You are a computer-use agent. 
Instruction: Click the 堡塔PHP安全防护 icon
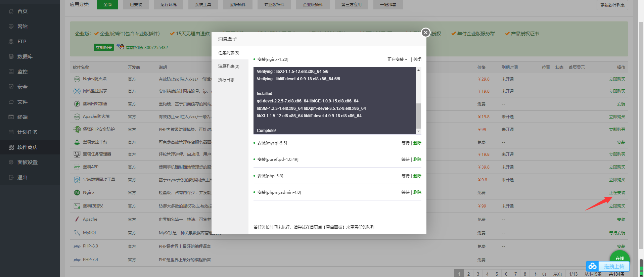coord(77,129)
